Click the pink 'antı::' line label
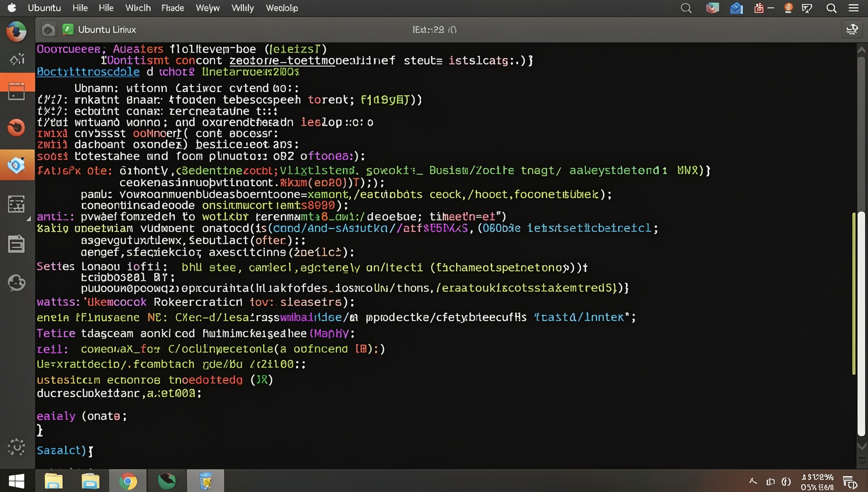The height and width of the screenshot is (492, 868). (x=55, y=217)
